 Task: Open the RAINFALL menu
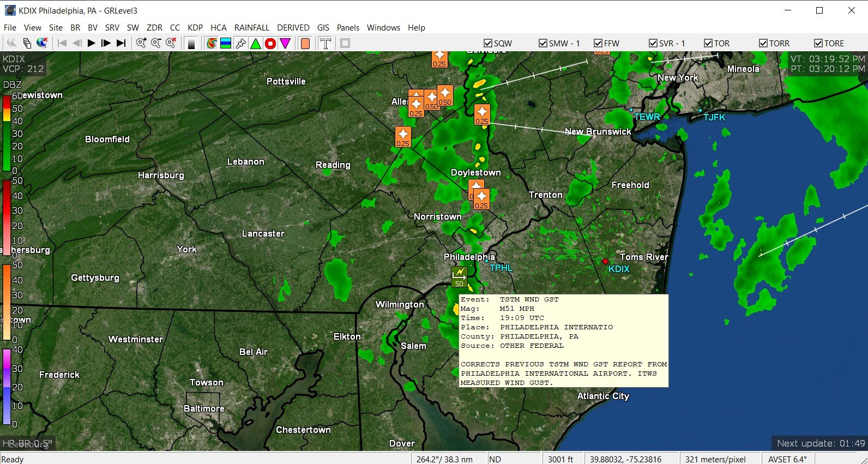point(252,27)
